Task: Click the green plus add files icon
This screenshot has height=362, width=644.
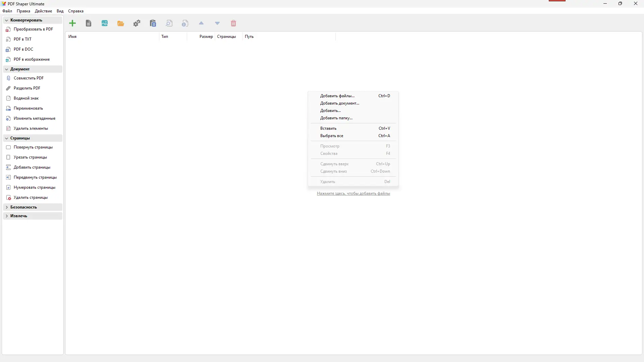Action: tap(72, 23)
